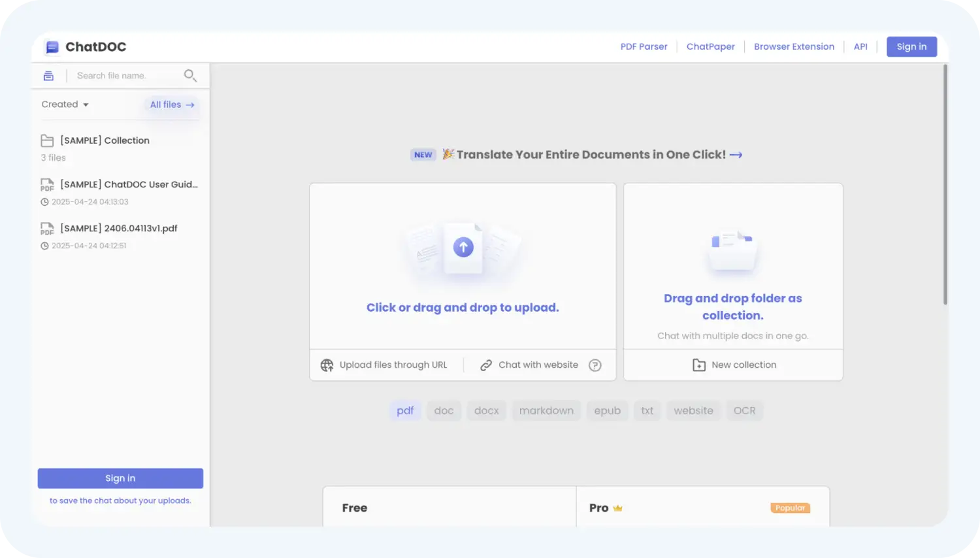Viewport: 980px width, 558px height.
Task: Click the search magnifier icon
Action: (190, 76)
